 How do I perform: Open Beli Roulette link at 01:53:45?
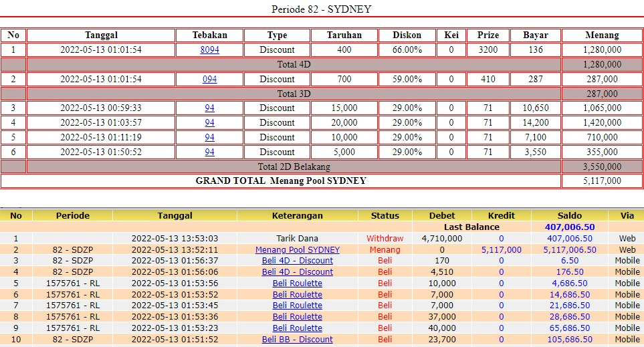[x=298, y=306]
